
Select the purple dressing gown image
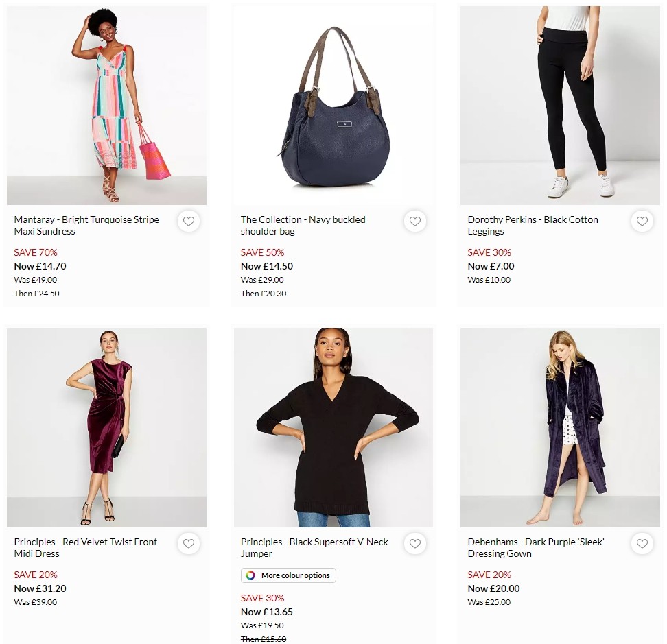pyautogui.click(x=560, y=427)
